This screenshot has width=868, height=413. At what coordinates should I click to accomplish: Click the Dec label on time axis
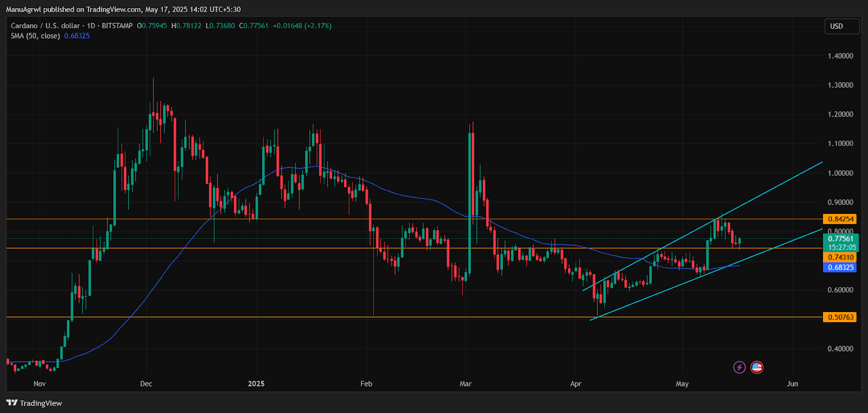click(x=146, y=384)
